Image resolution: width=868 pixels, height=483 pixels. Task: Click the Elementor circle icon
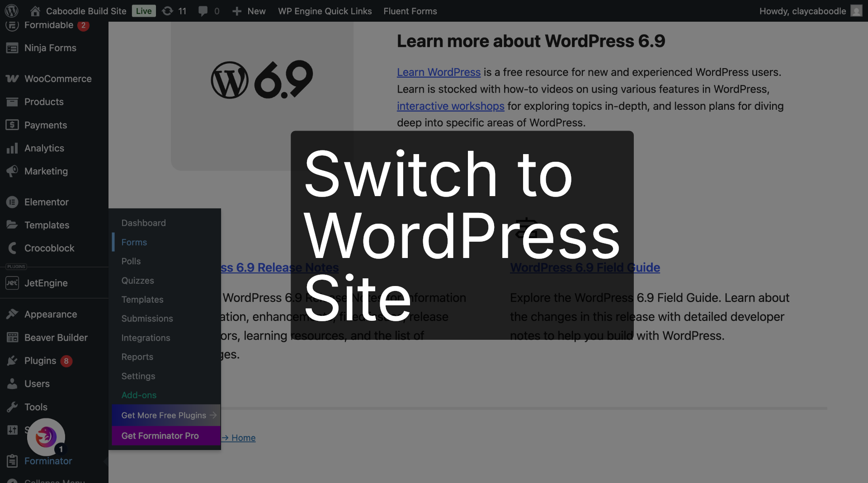[12, 202]
